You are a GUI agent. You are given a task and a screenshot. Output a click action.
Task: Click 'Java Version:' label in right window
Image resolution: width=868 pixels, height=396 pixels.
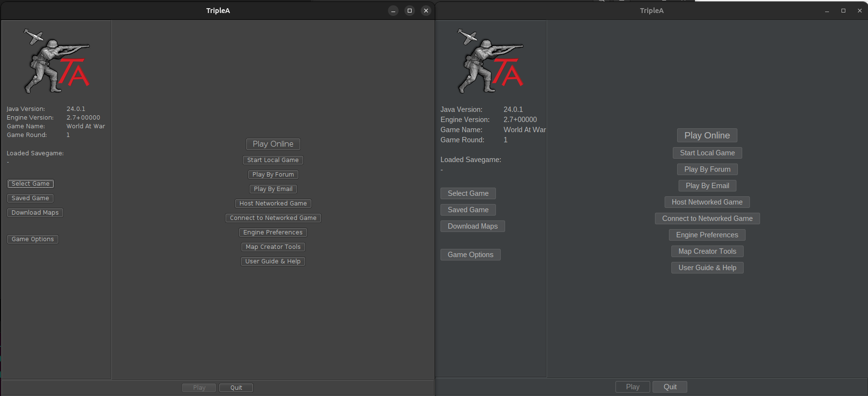coord(461,109)
